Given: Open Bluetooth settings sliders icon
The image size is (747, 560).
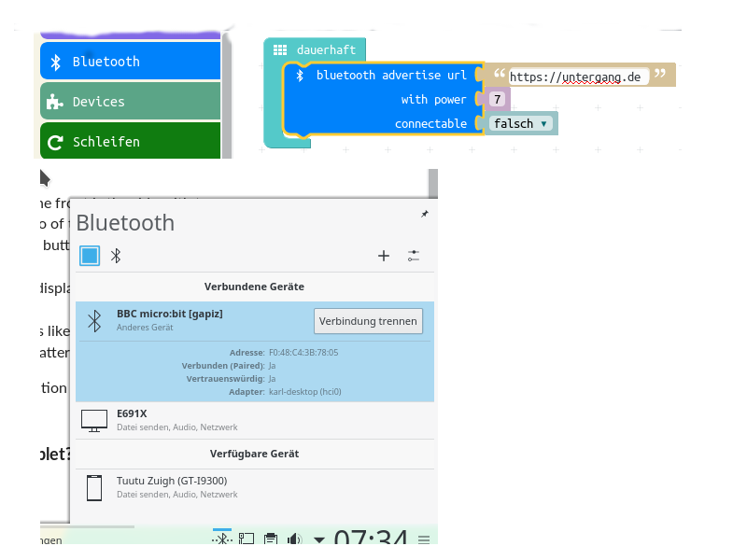Looking at the screenshot, I should click(414, 256).
